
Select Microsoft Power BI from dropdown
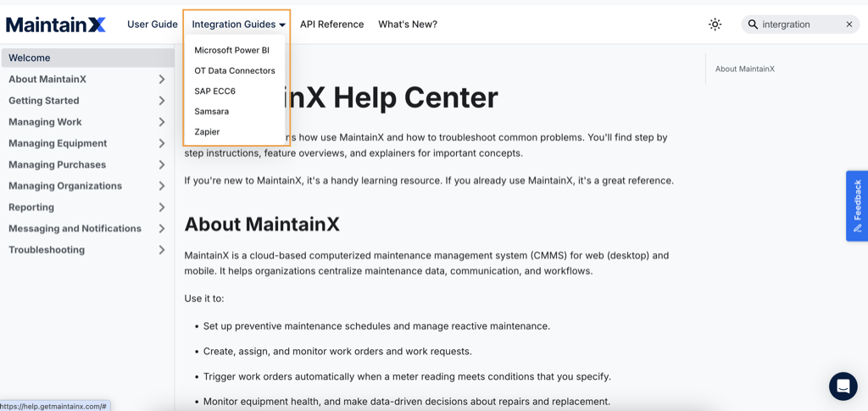click(x=232, y=50)
